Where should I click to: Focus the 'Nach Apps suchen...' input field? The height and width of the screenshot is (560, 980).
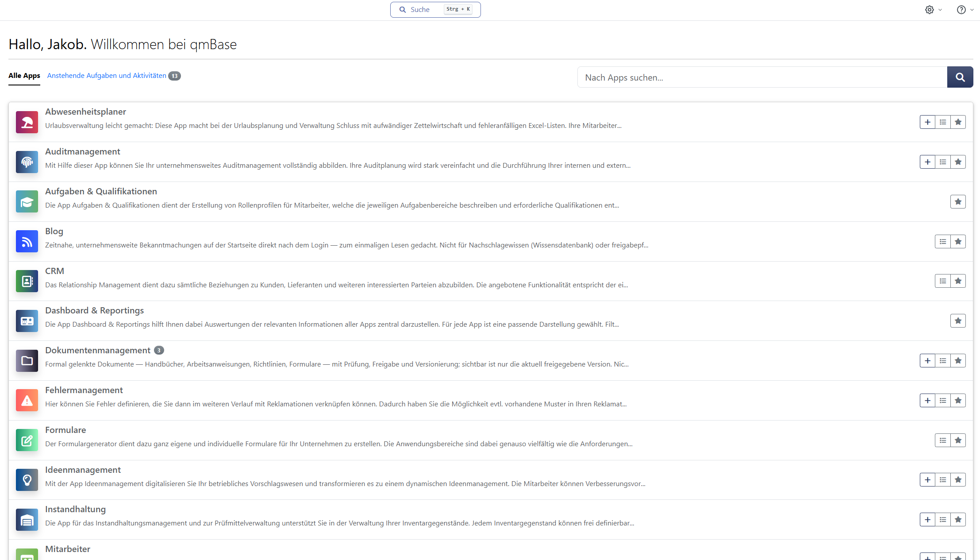pyautogui.click(x=762, y=77)
